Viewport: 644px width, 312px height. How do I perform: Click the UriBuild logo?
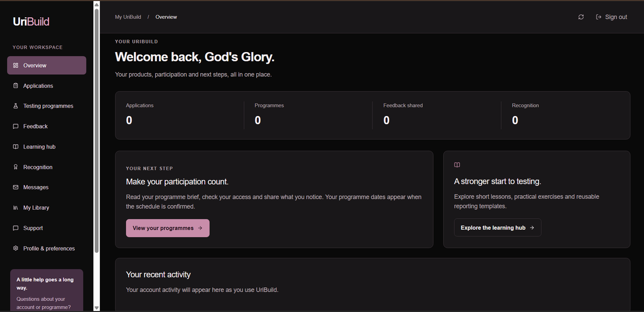(31, 22)
